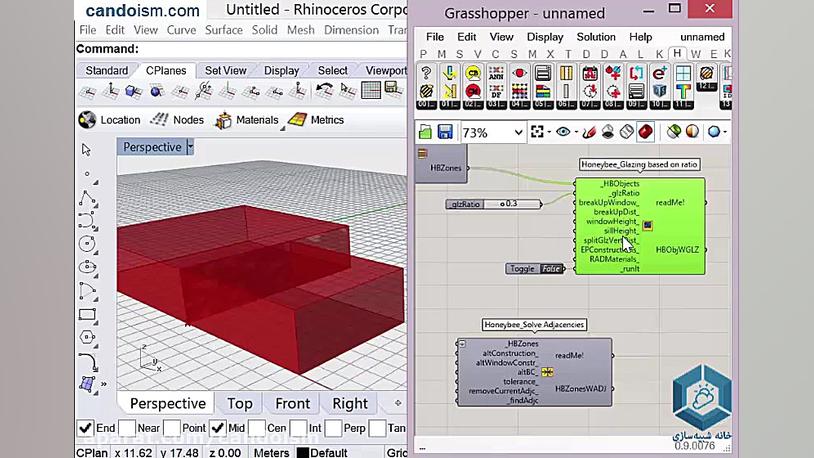Open file with green folder icon in Grasshopper
Viewport: 814px width, 458px height.
(x=425, y=132)
